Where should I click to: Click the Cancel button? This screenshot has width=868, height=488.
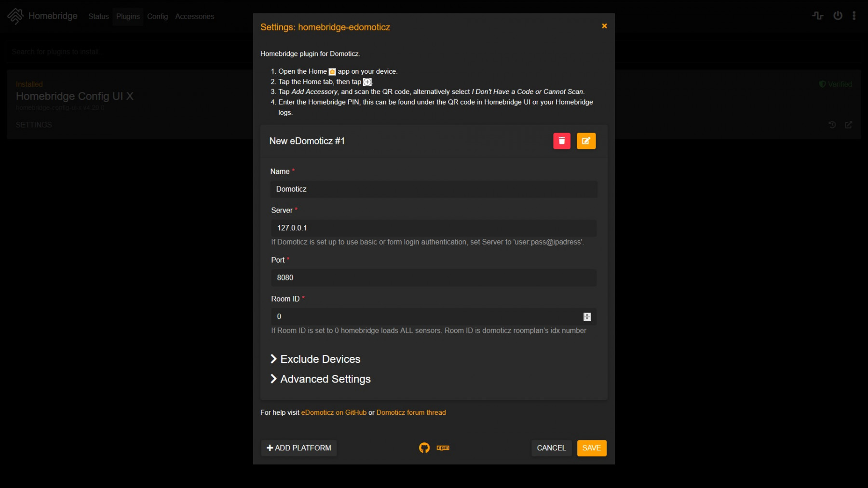551,448
